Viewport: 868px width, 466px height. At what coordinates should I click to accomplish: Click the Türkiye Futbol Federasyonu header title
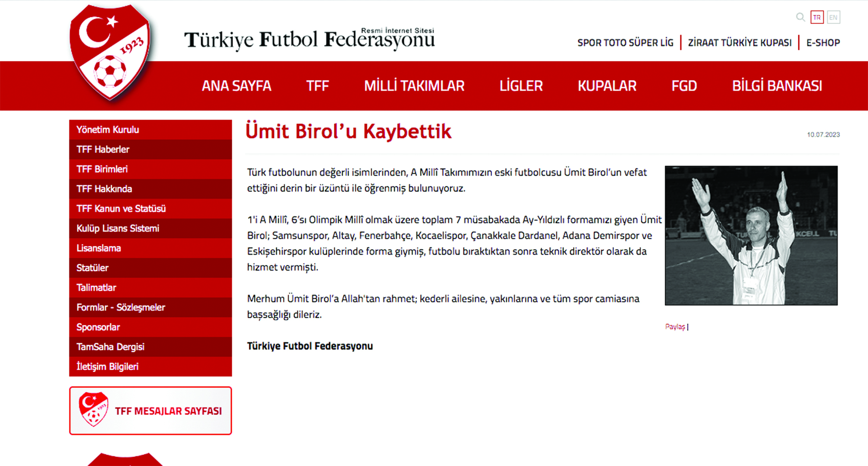[x=309, y=40]
